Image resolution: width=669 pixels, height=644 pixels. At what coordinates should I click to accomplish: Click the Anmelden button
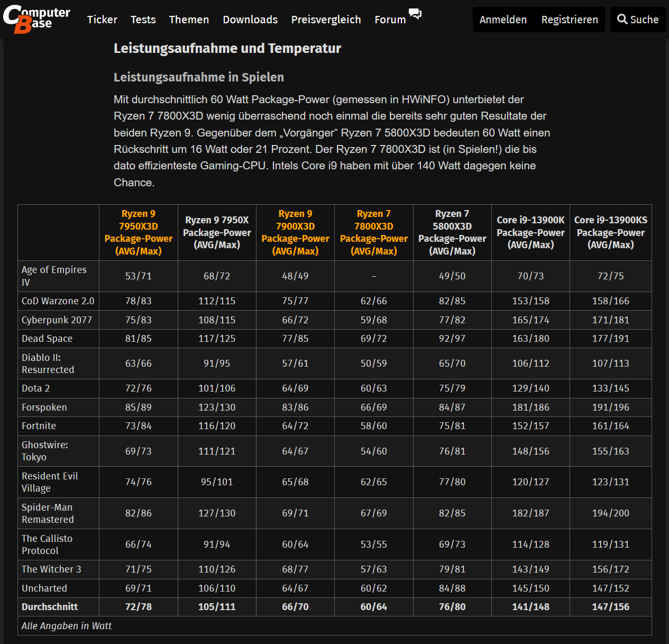(503, 20)
